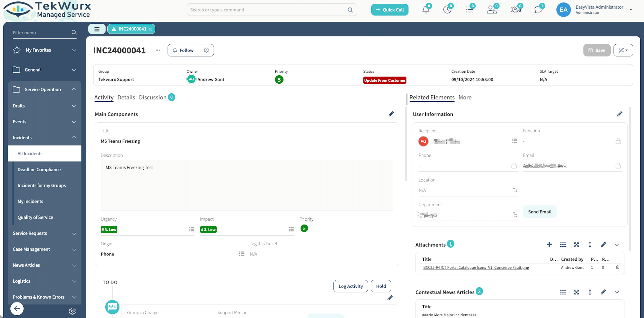Open the notifications bell icon
Viewport: 644px width, 318px height.
[426, 10]
